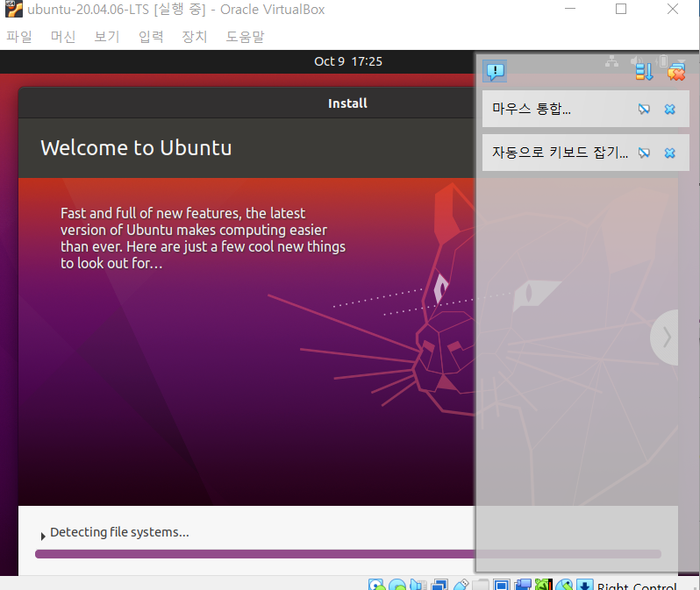Open the 자동으로 키보드 잡기… notification text
Viewport: 700px width, 590px height.
click(x=560, y=153)
